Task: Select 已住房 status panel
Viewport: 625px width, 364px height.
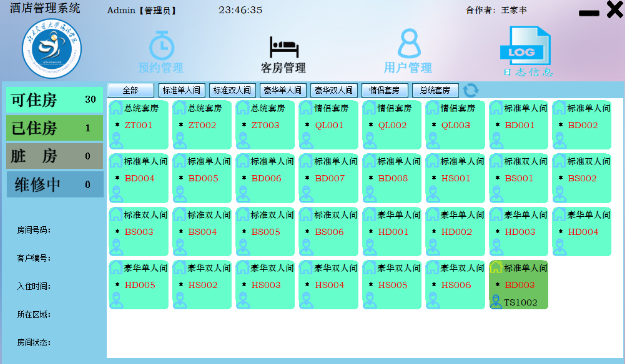Action: click(55, 128)
